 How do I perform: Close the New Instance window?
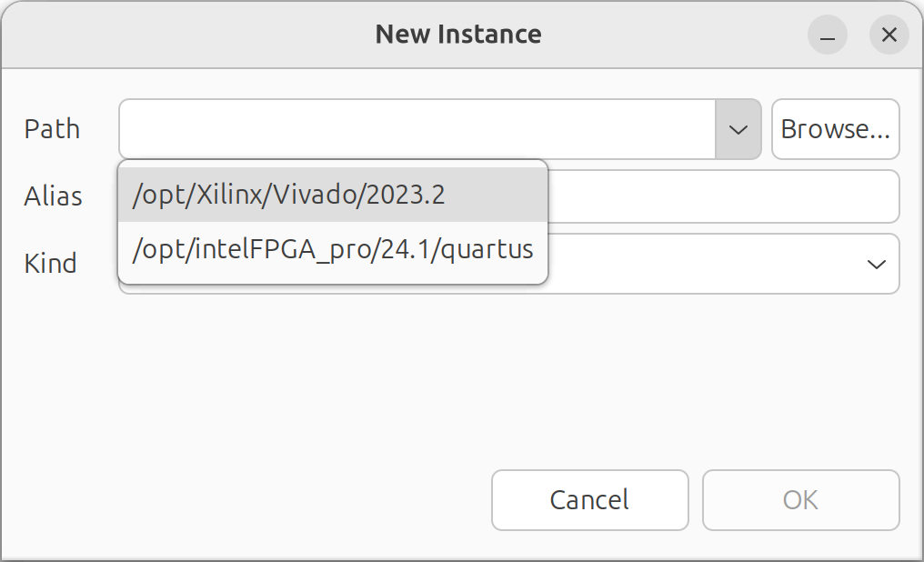889,35
